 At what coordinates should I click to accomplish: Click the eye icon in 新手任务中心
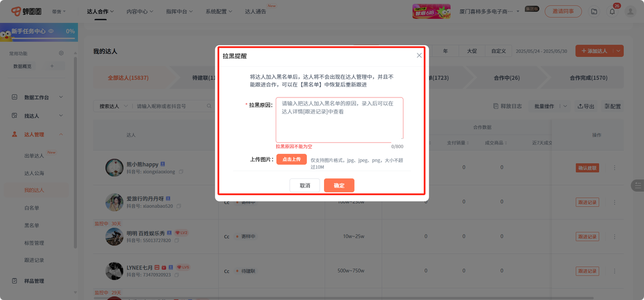[x=51, y=31]
